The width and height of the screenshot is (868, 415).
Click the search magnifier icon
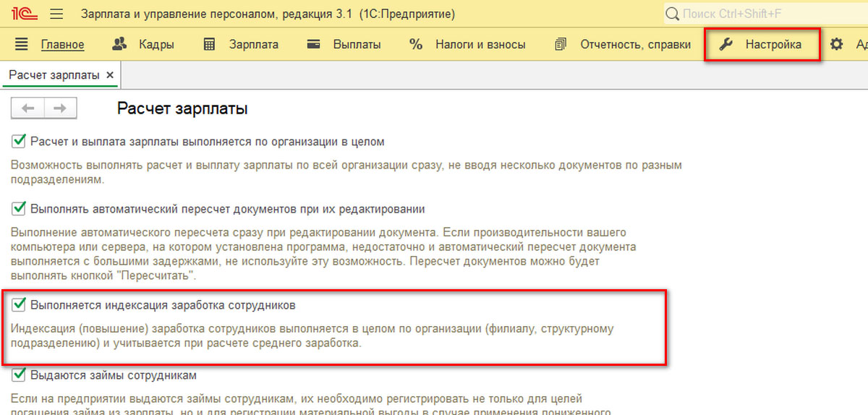point(673,14)
